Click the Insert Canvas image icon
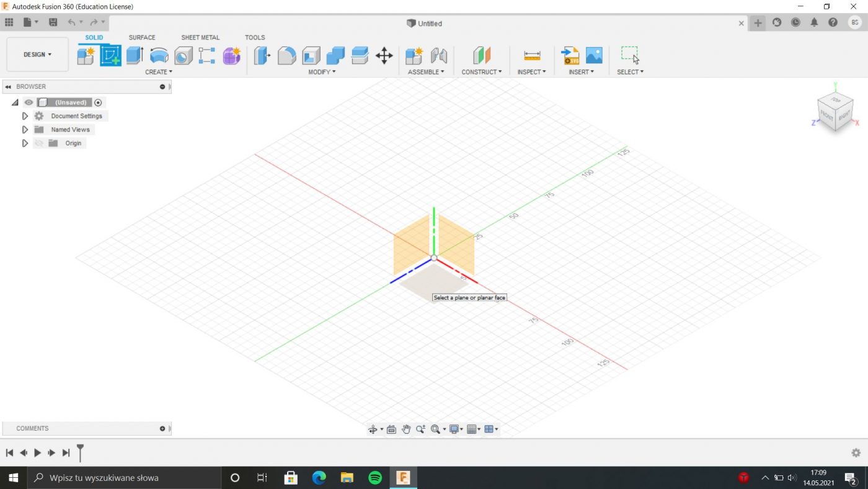The height and width of the screenshot is (489, 868). coord(594,56)
